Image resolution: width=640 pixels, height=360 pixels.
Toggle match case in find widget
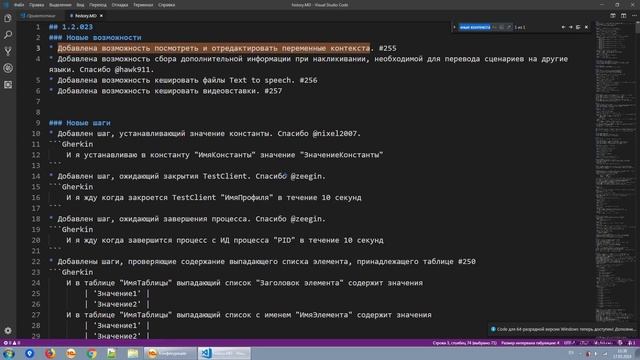(494, 27)
